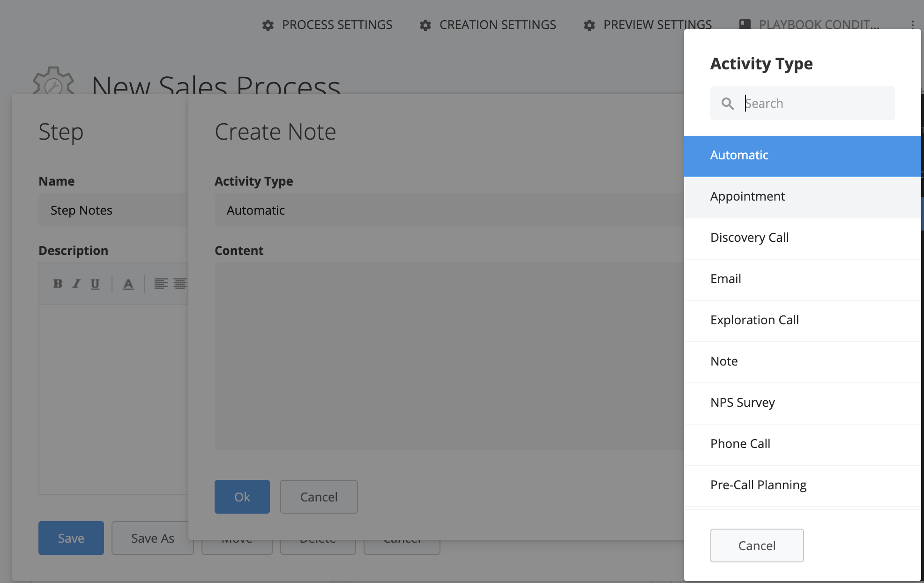The width and height of the screenshot is (924, 583).
Task: Open PREVIEW SETTINGS tab
Action: 648,24
